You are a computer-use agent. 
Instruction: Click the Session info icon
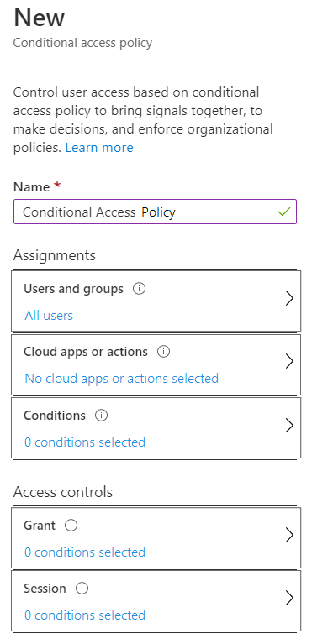(82, 589)
